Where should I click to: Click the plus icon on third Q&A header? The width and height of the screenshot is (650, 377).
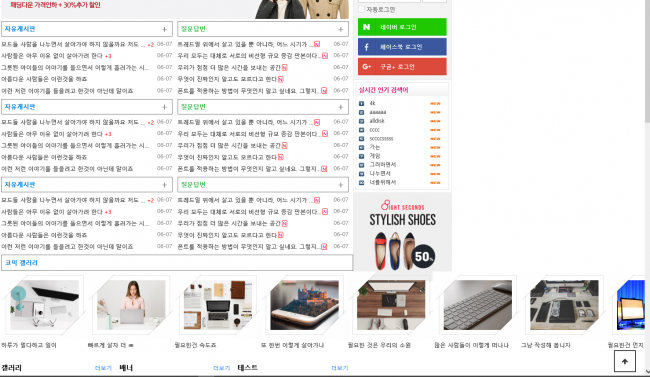(x=340, y=185)
